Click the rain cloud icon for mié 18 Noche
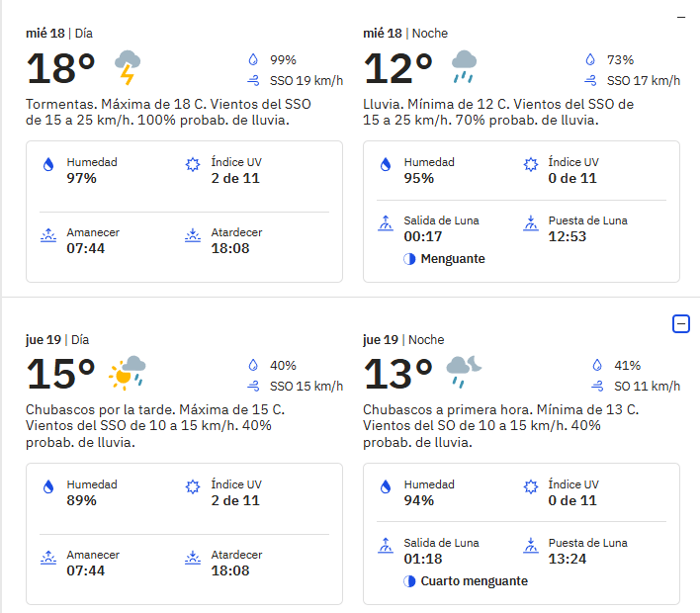Viewport: 700px width, 613px height. click(465, 67)
